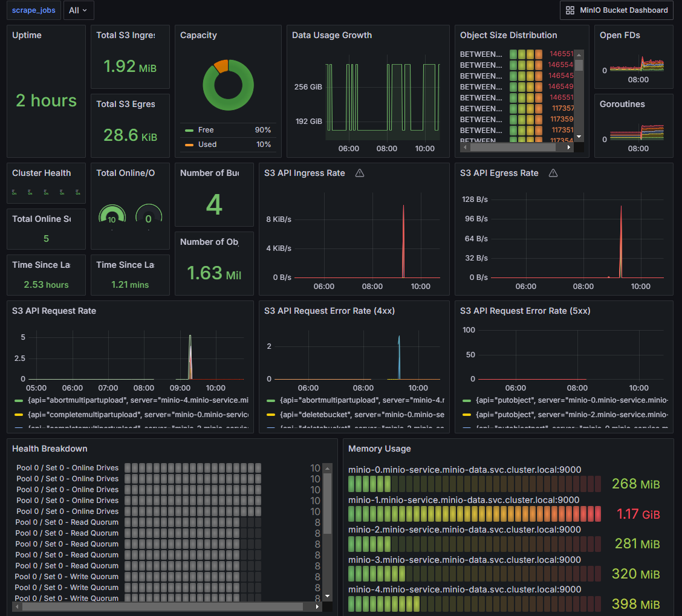Click left arrow of Object Size Distribution horizontal scrollbar
The width and height of the screenshot is (682, 616).
(x=465, y=148)
